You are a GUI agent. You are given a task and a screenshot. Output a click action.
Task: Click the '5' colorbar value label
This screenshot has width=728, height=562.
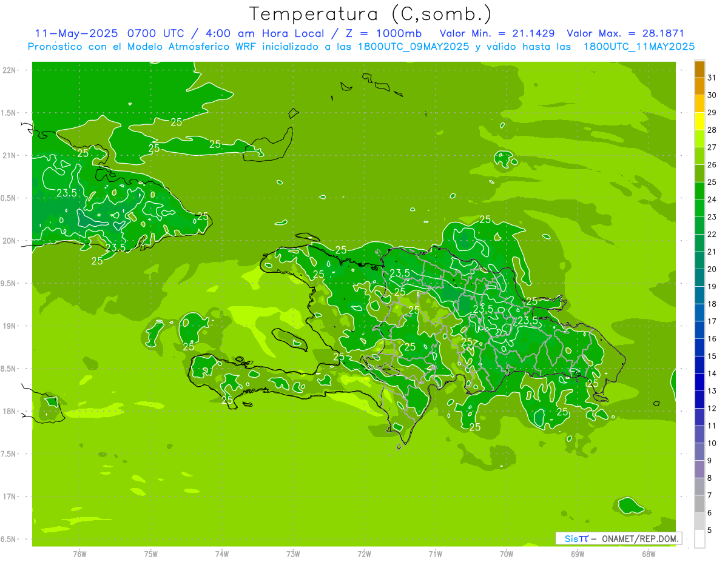coord(709,530)
